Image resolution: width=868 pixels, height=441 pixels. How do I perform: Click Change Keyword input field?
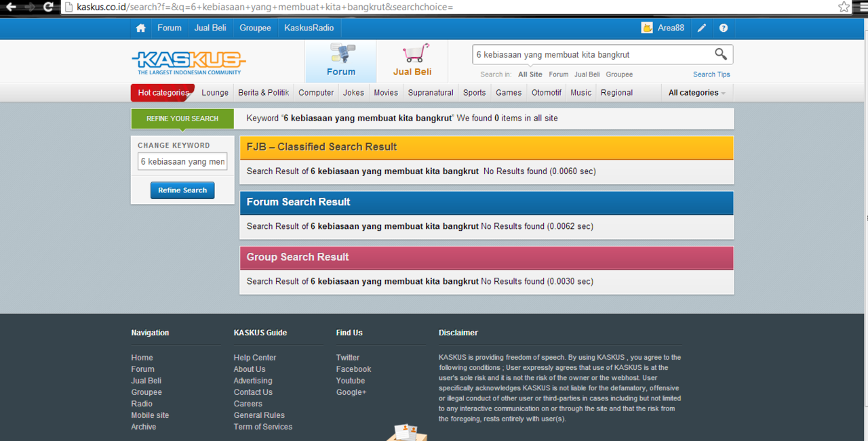(x=182, y=162)
